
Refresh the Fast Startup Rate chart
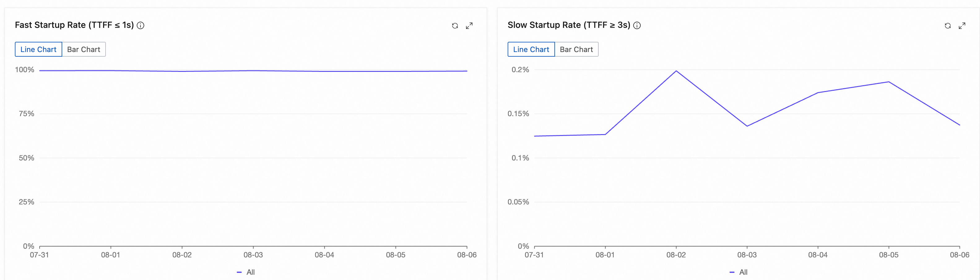click(455, 26)
